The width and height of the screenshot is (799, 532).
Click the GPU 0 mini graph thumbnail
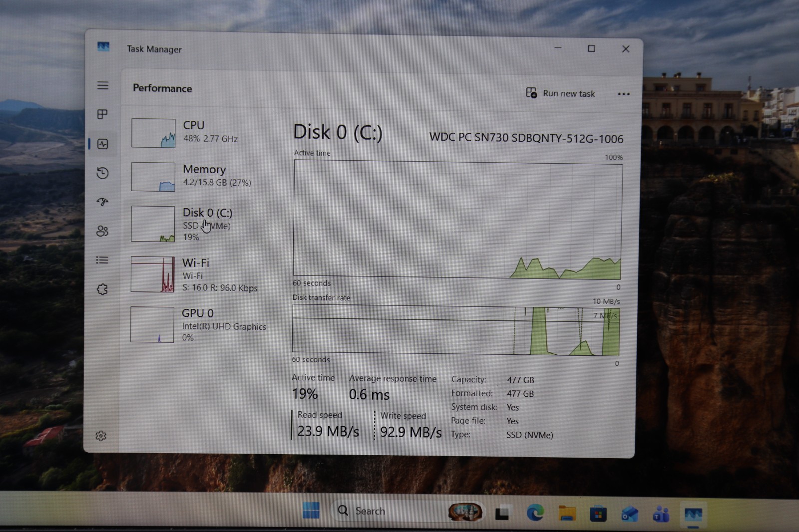pyautogui.click(x=152, y=324)
